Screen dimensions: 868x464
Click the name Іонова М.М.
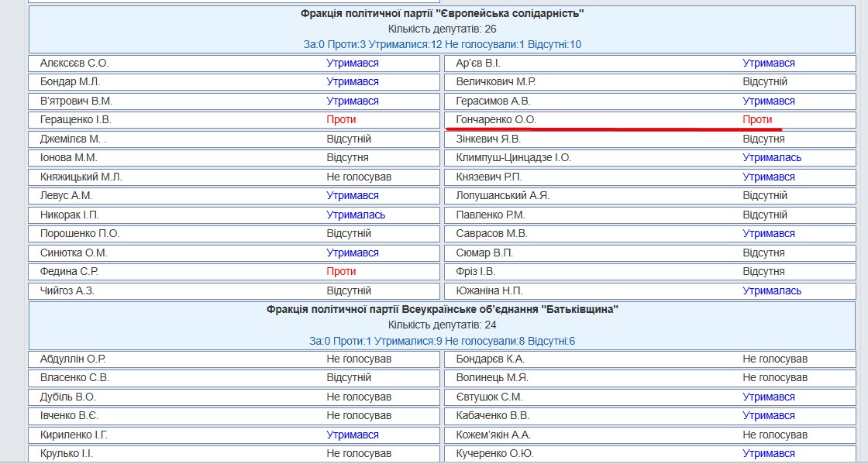coord(68,157)
